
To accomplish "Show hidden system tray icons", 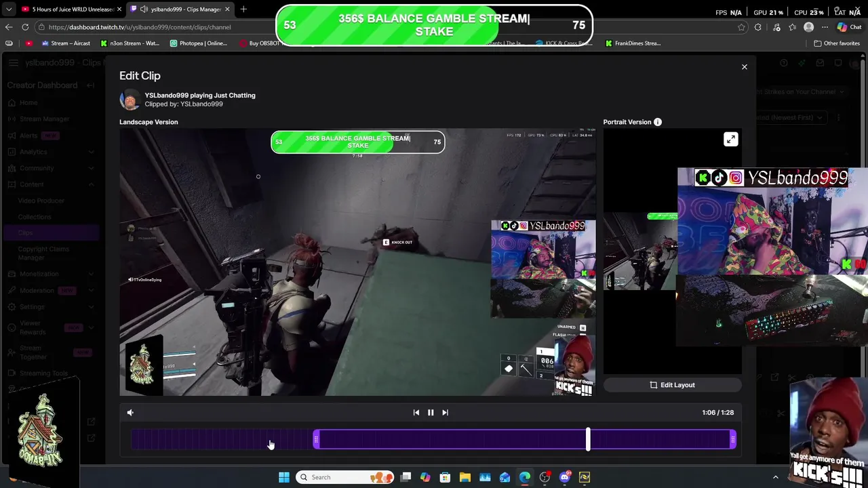I will (776, 477).
